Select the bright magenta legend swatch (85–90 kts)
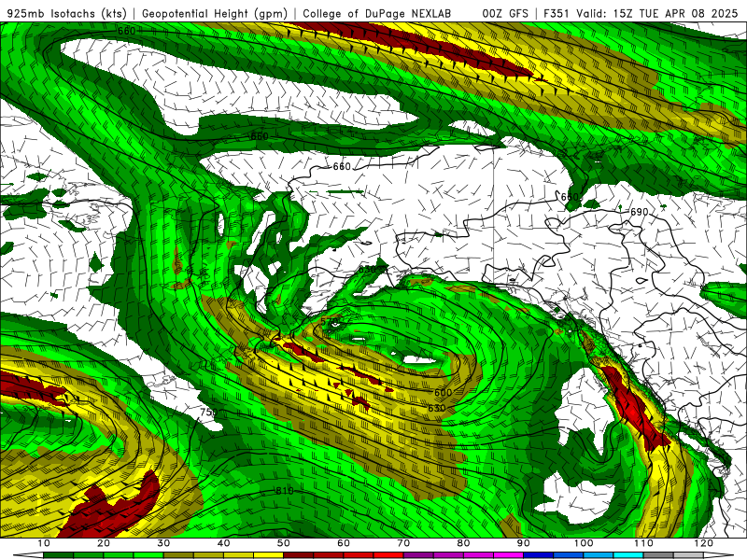The height and width of the screenshot is (560, 747). (x=508, y=555)
